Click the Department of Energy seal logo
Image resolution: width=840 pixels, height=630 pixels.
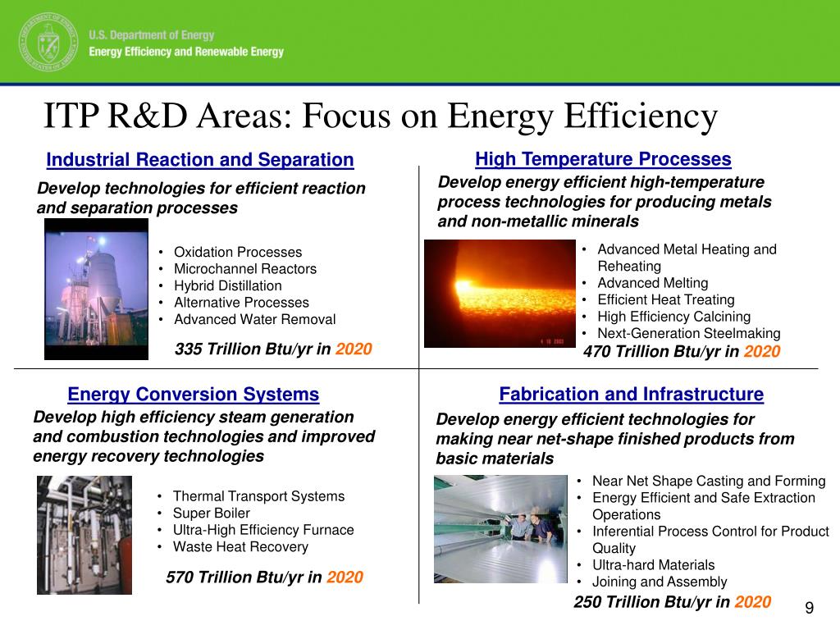point(48,43)
